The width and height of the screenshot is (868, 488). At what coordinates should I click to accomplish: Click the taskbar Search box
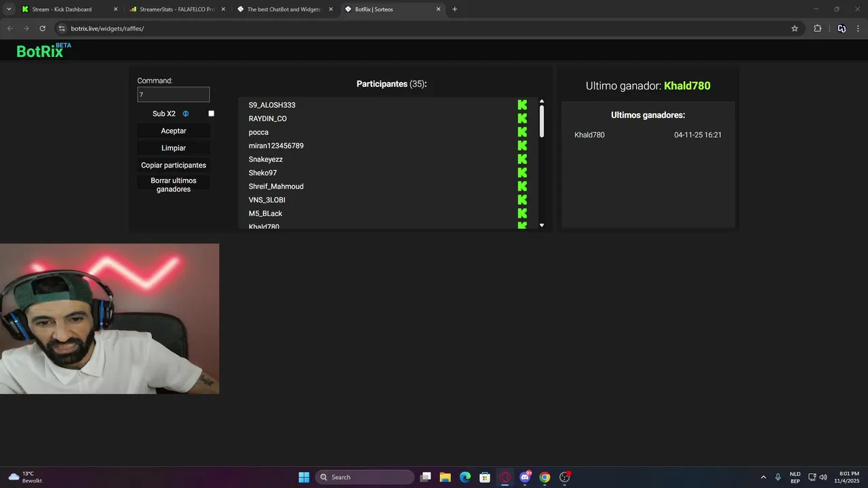[x=365, y=477]
